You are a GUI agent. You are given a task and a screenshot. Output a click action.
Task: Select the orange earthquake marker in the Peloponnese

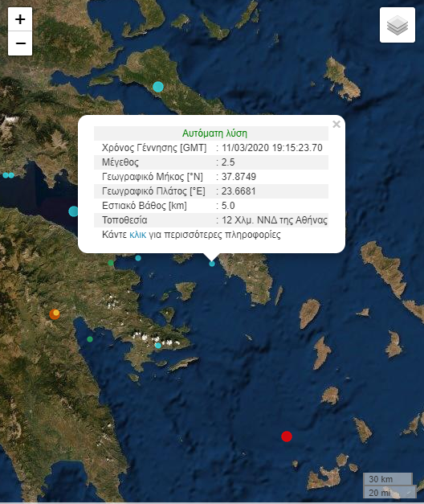click(55, 314)
